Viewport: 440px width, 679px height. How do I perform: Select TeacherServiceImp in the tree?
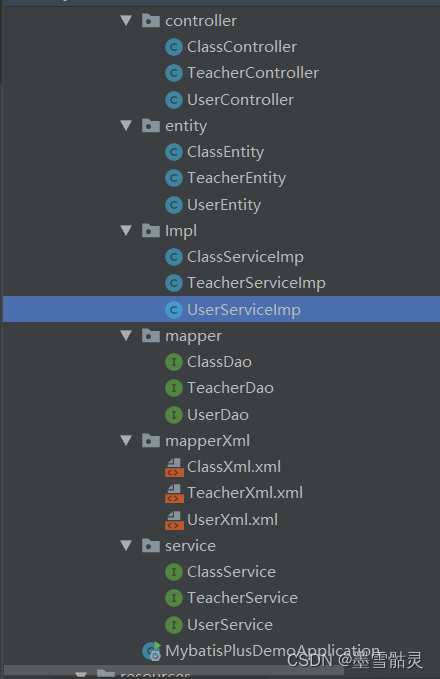(x=256, y=284)
